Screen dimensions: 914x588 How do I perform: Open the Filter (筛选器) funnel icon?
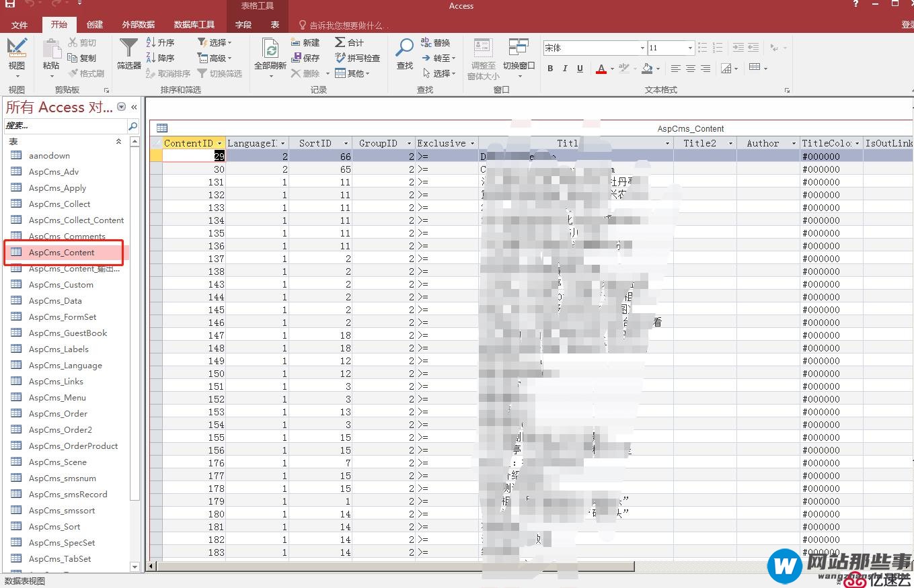(128, 54)
